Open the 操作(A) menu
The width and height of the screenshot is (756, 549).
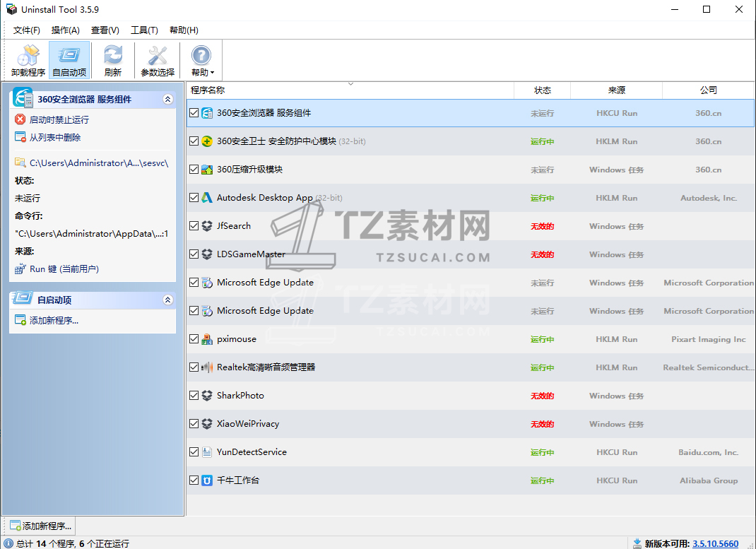66,30
